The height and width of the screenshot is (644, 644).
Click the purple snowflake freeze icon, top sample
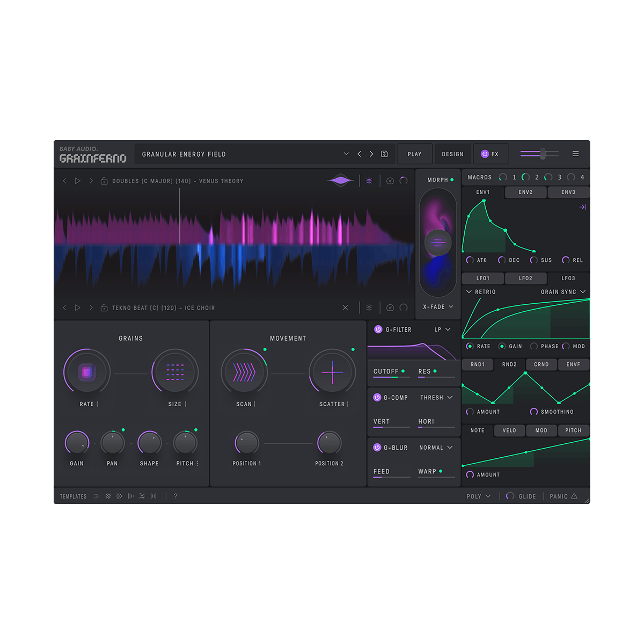point(369,181)
